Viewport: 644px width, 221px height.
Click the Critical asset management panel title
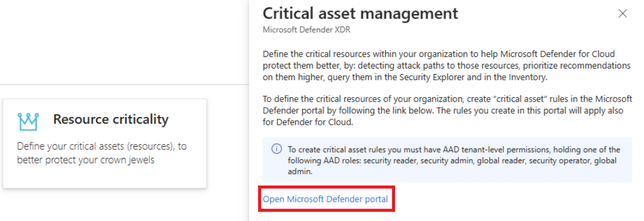360,13
